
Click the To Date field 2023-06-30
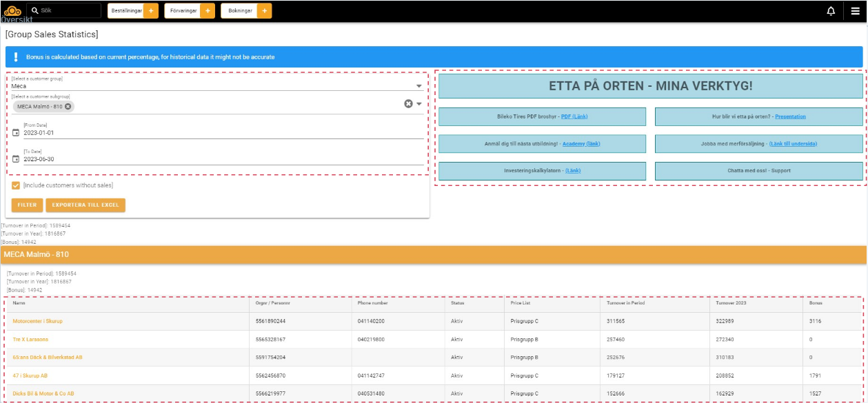coord(223,159)
